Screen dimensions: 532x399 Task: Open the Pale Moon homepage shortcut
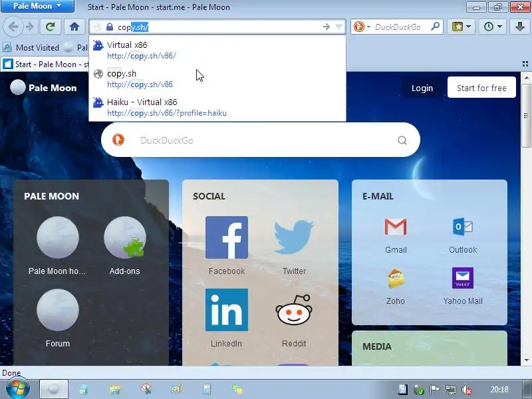(57, 245)
